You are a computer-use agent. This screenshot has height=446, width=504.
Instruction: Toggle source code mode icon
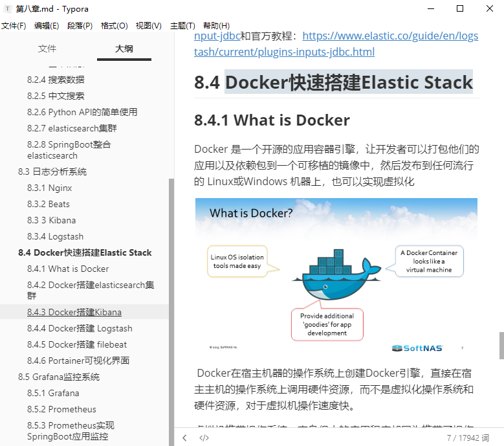coord(204,438)
